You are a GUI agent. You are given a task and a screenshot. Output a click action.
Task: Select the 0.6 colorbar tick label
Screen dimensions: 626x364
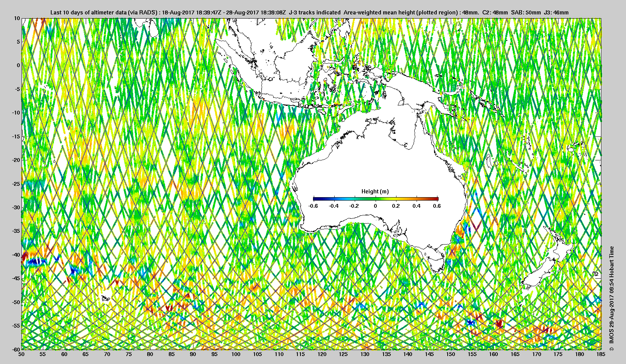tap(437, 206)
